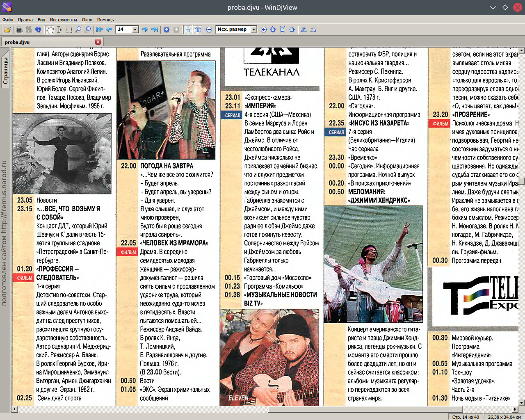Viewport: 525px width, 420px height.
Task: Click the '«ЧЕЛОВЕК ИЗ МРАМОРА»' title
Action: (x=174, y=243)
